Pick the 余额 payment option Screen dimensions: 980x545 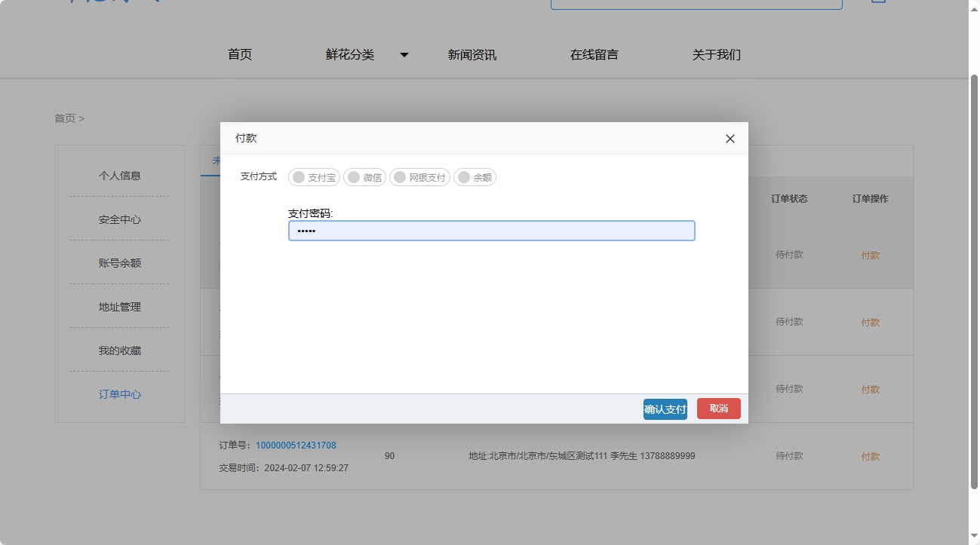[x=475, y=176]
